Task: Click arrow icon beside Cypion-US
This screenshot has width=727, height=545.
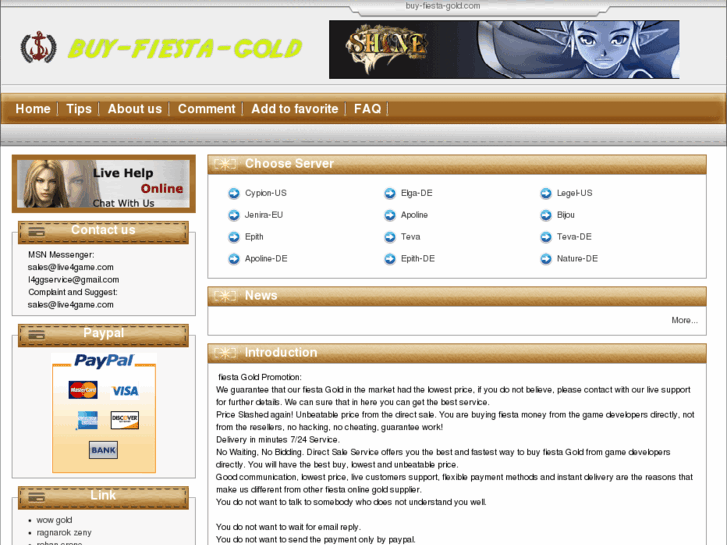Action: (x=234, y=193)
